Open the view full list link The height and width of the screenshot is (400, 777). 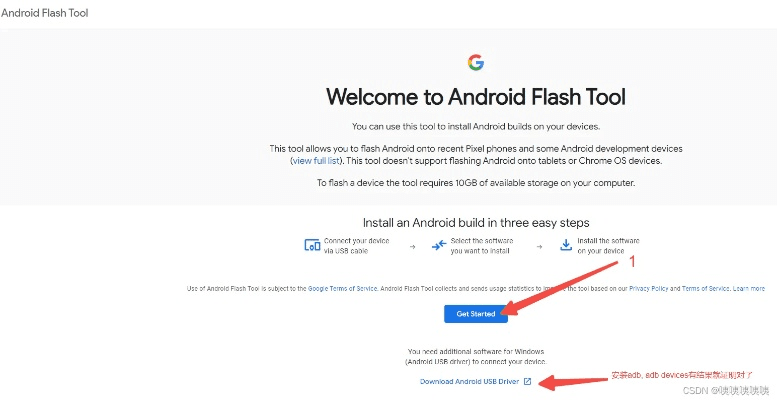coord(317,161)
